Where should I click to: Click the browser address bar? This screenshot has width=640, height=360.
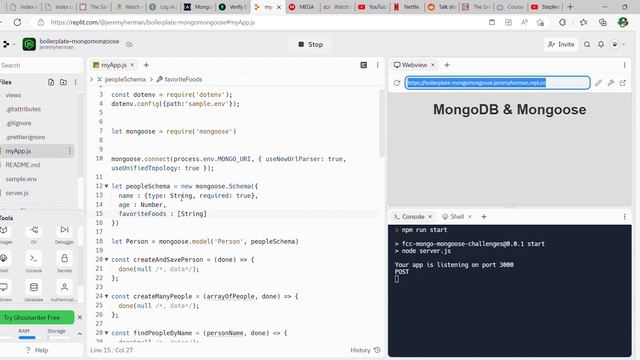point(261,22)
